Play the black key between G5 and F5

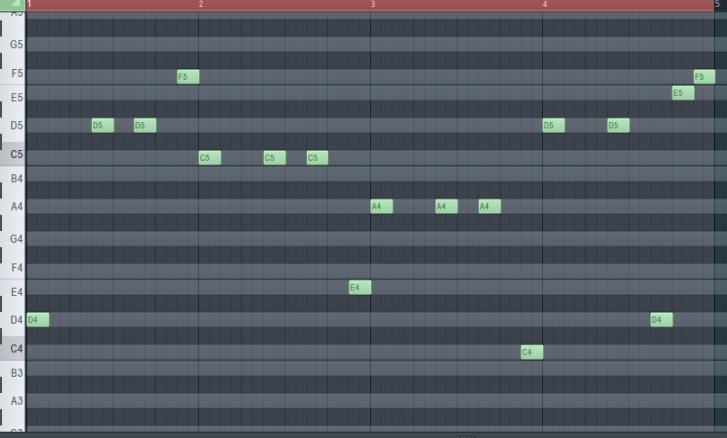click(1, 60)
